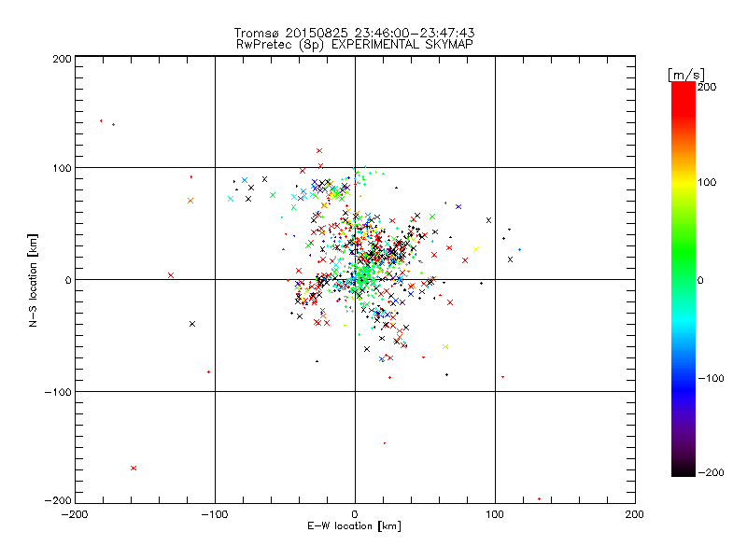
Task: Click the isolated orange X marker on the far left
Action: 190,201
